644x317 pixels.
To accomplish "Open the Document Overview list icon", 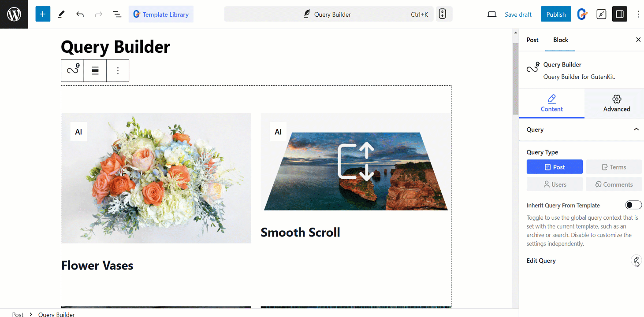I will coord(117,14).
